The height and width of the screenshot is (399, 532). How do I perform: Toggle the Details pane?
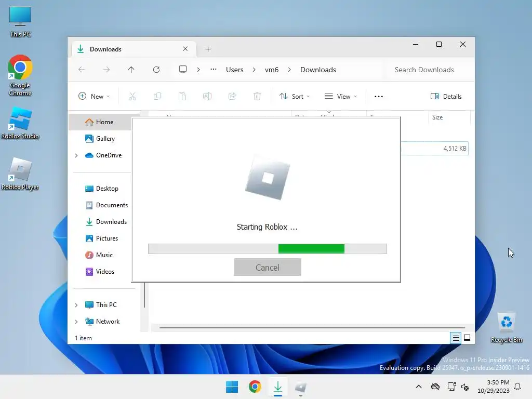(446, 96)
